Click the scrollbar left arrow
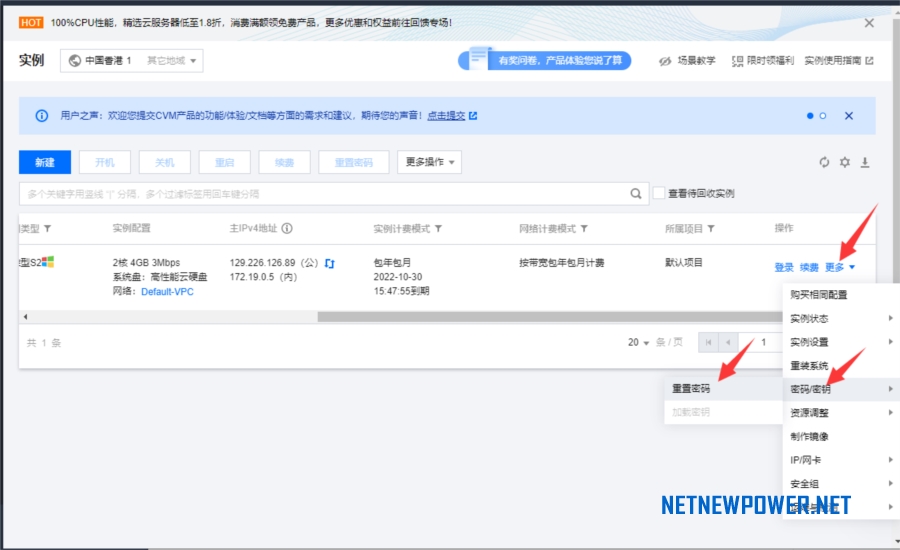 (25, 317)
